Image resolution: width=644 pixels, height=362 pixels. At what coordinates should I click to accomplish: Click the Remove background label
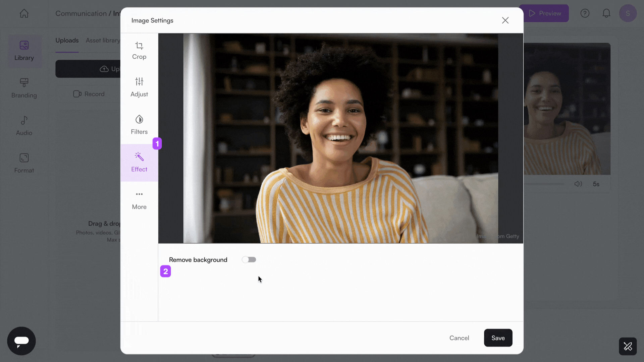pos(198,260)
